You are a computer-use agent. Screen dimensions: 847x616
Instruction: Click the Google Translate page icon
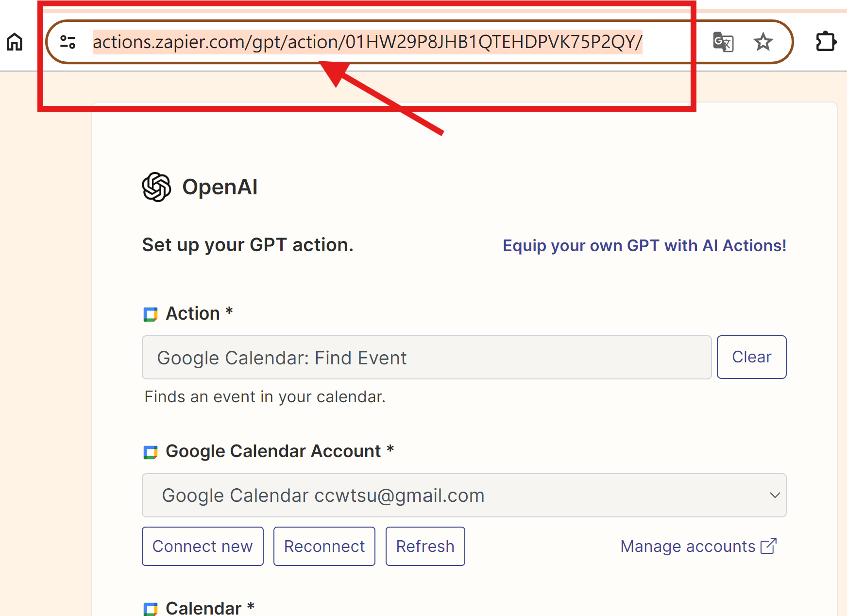[x=723, y=42]
